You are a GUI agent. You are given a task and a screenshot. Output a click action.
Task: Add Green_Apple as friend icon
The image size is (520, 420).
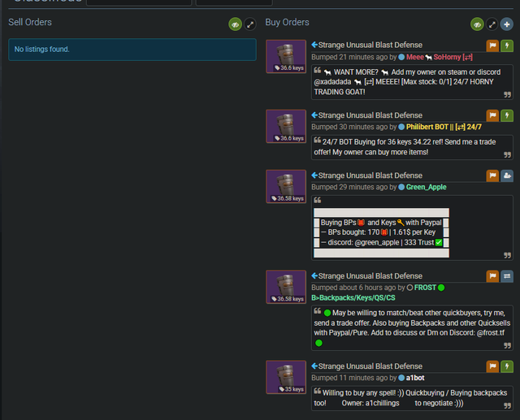[507, 175]
